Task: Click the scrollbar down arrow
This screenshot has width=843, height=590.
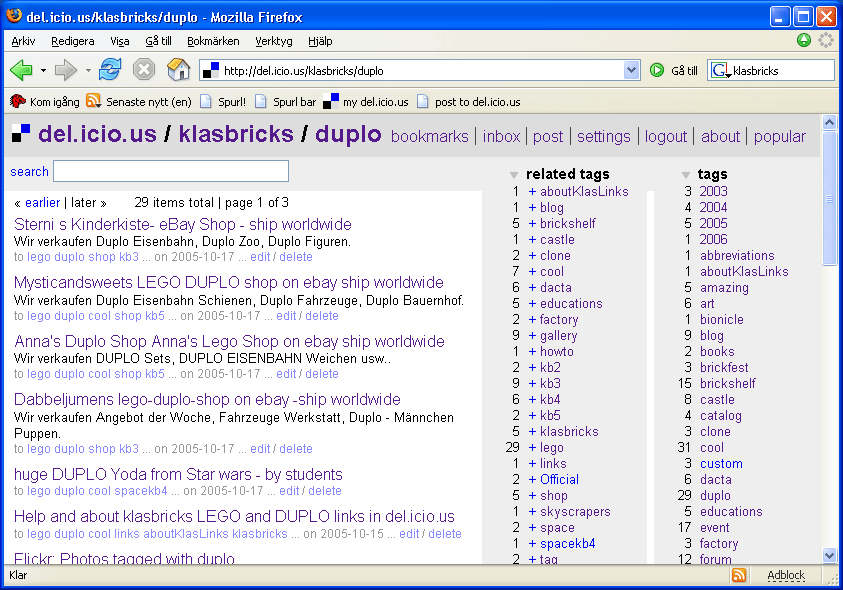Action: pyautogui.click(x=829, y=555)
